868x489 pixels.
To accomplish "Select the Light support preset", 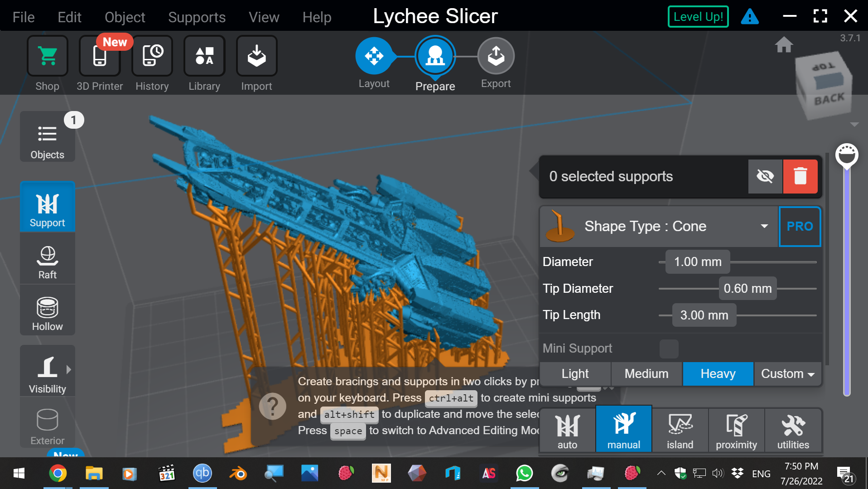I will point(575,373).
